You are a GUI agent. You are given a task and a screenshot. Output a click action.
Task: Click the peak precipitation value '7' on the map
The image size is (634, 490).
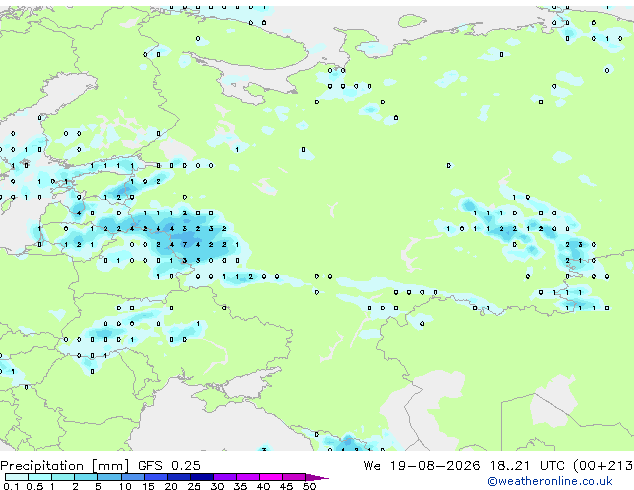click(185, 245)
